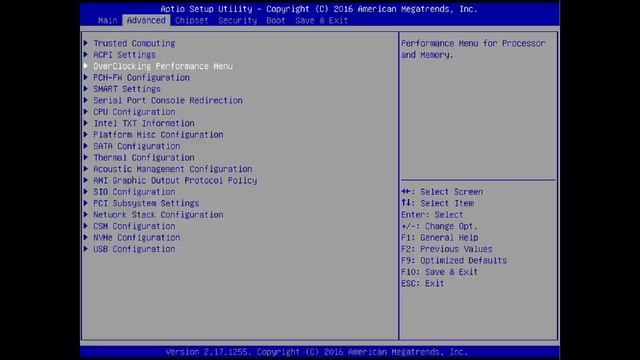Open CSM Configuration submenu
The image size is (640, 360).
coord(134,226)
